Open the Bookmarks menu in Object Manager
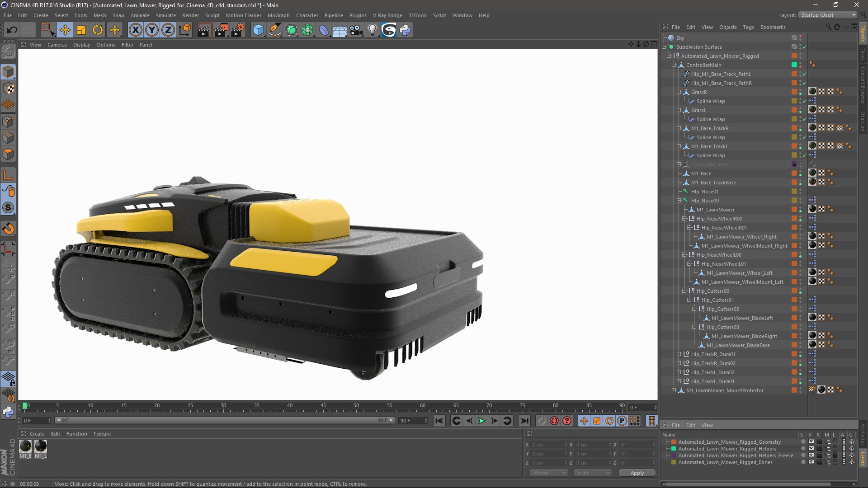 click(x=773, y=27)
